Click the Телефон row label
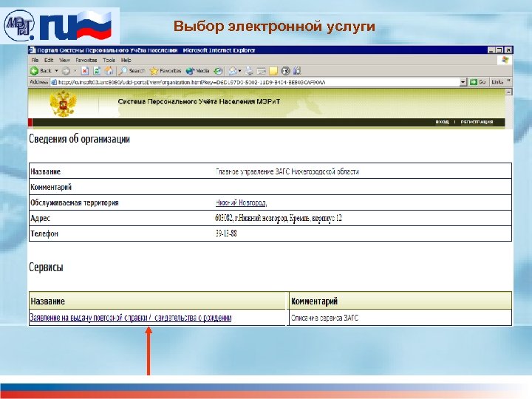Screen dimensions: 532x399 click(x=44, y=233)
